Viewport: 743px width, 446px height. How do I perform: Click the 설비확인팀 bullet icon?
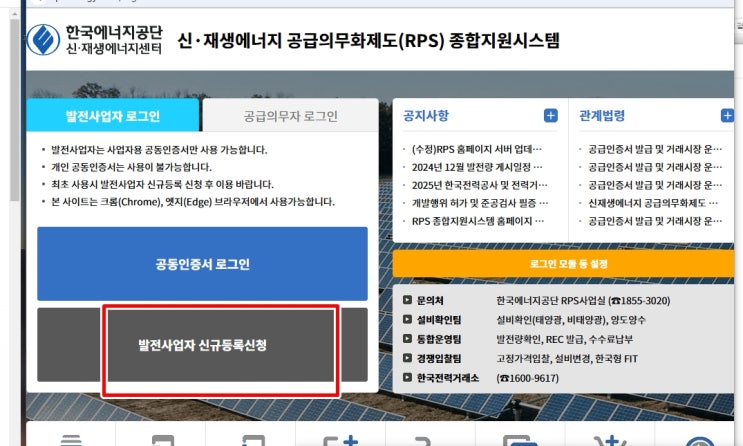[407, 319]
